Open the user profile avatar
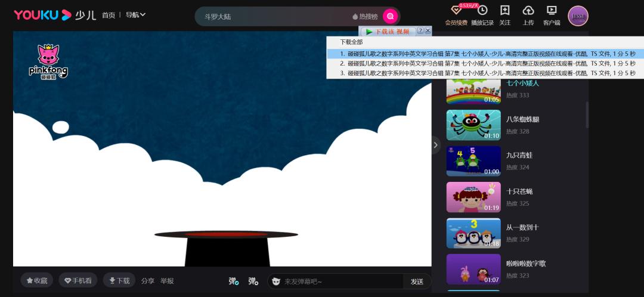Viewport: 644px width, 297px height. (x=578, y=16)
